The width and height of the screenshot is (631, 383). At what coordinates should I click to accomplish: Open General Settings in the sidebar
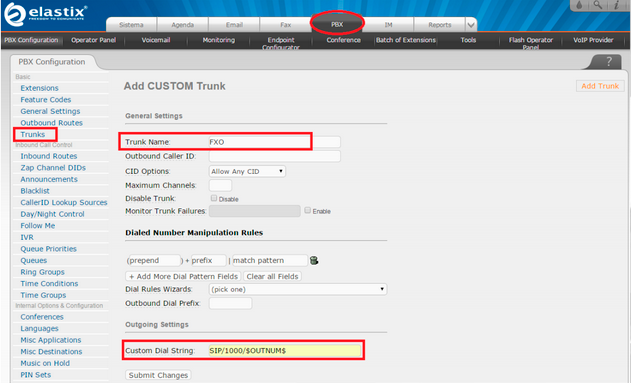pyautogui.click(x=50, y=111)
